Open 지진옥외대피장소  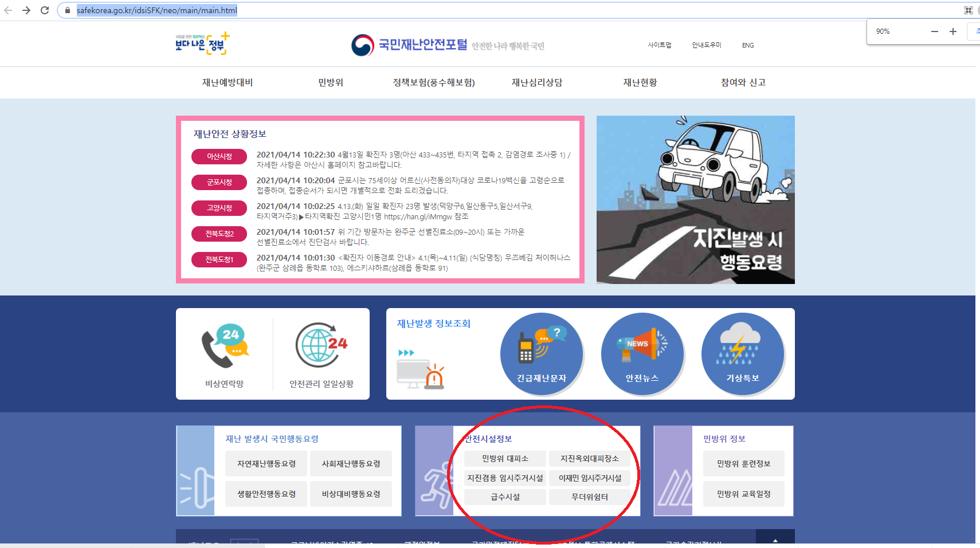pos(590,459)
